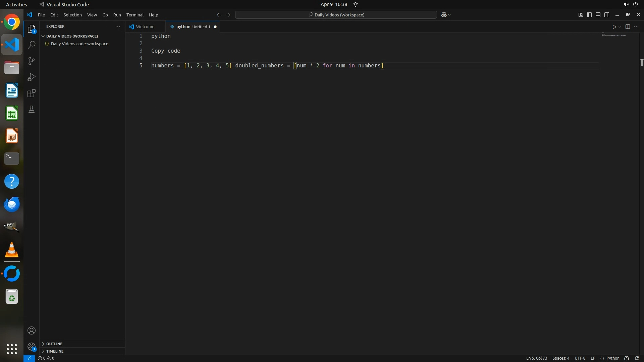Open the Testing flask view
The height and width of the screenshot is (362, 644).
[x=32, y=110]
